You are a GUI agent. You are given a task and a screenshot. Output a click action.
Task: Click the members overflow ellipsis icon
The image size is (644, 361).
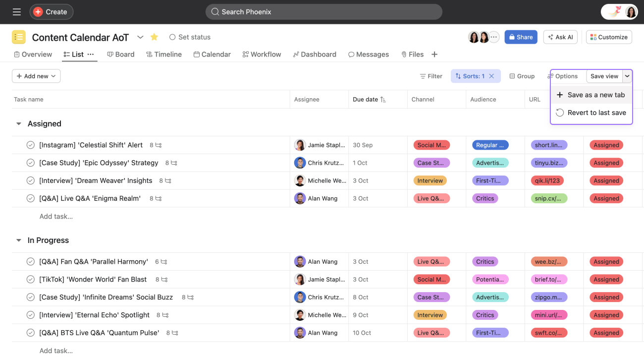point(494,37)
